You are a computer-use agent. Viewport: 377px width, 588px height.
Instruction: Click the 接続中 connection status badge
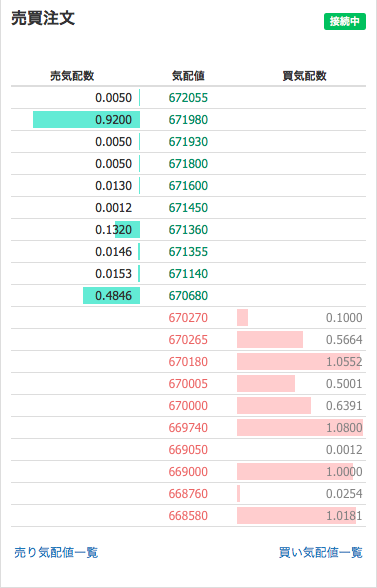click(345, 21)
